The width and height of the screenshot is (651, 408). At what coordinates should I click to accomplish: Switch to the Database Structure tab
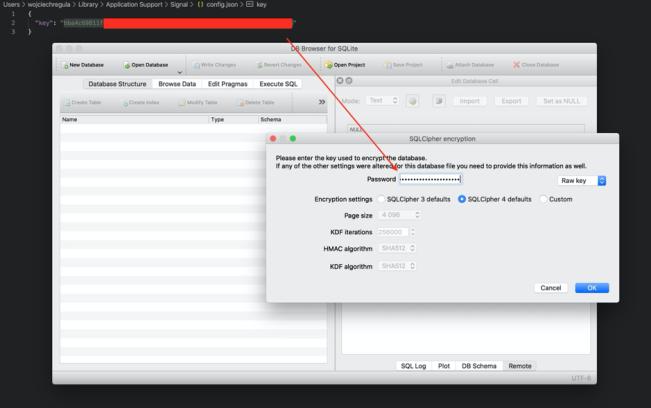click(117, 84)
